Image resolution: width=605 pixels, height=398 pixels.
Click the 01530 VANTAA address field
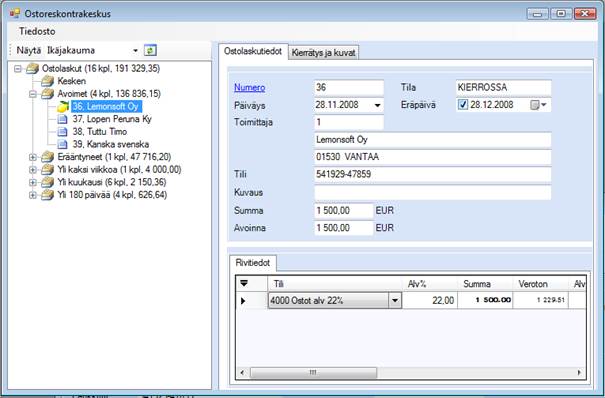point(433,157)
